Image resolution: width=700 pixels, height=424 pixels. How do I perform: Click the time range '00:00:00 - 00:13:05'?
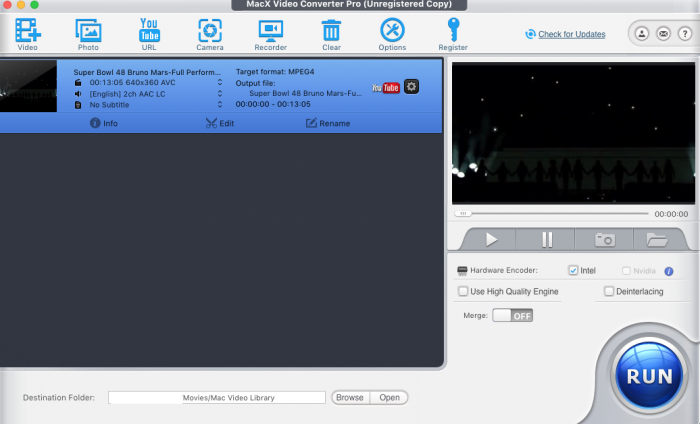pyautogui.click(x=273, y=104)
